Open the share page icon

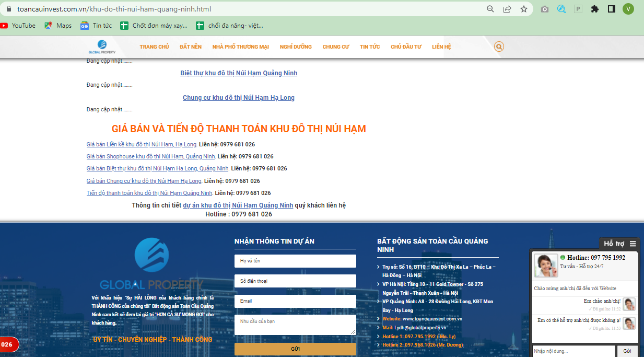507,9
